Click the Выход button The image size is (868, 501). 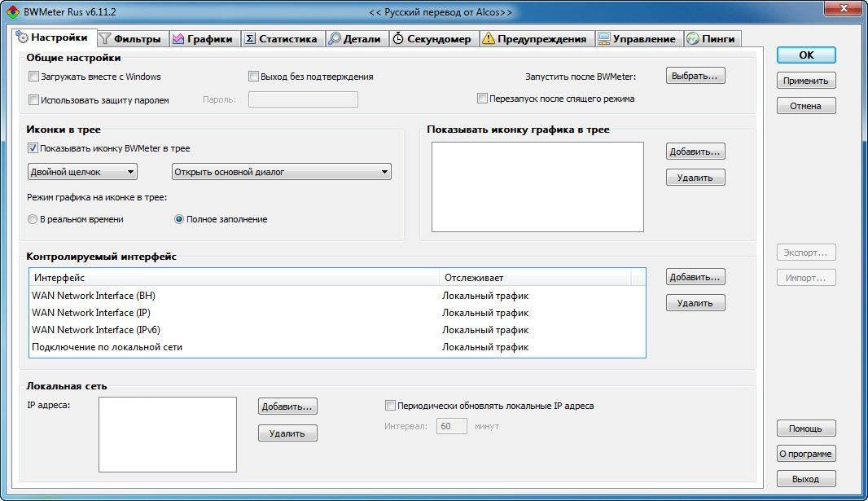point(806,479)
